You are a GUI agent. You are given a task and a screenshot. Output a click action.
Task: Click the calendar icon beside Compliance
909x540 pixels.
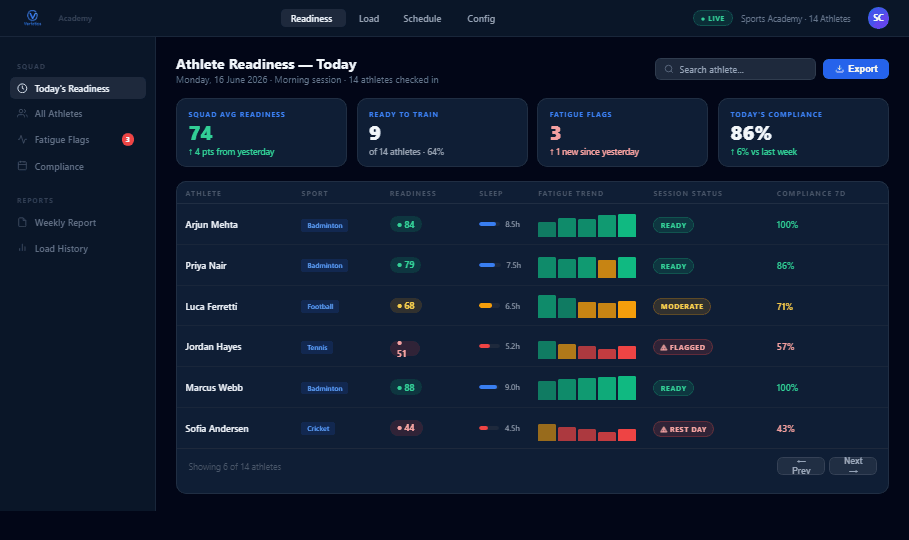[x=22, y=166]
